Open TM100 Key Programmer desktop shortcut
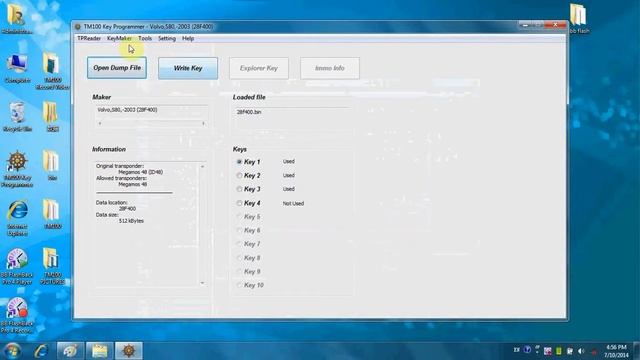 coord(17,169)
